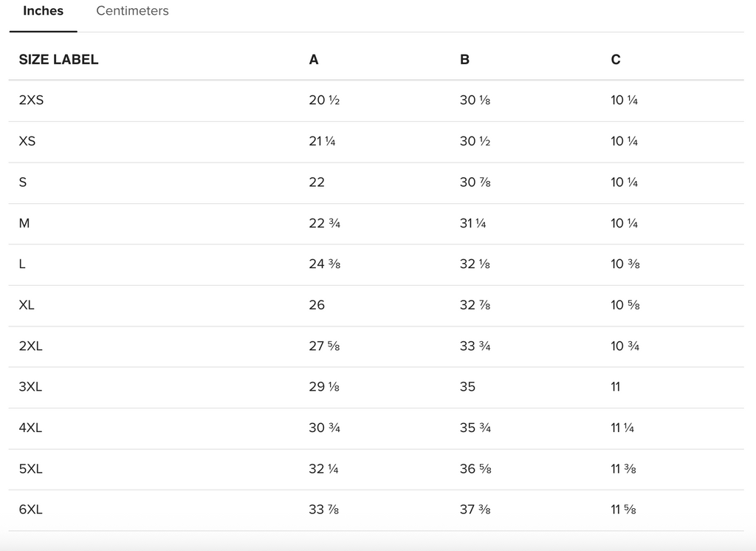Click the column A header
Viewport: 756px width, 551px height.
coord(314,60)
